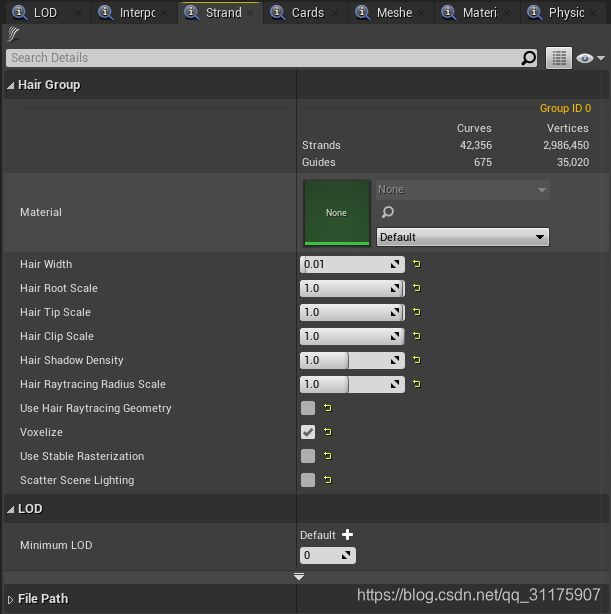Click the Hair Clip Scale field
This screenshot has height=614, width=611.
pos(352,336)
